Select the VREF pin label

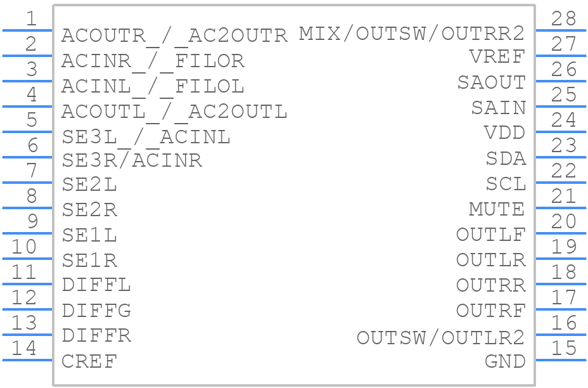[x=497, y=57]
